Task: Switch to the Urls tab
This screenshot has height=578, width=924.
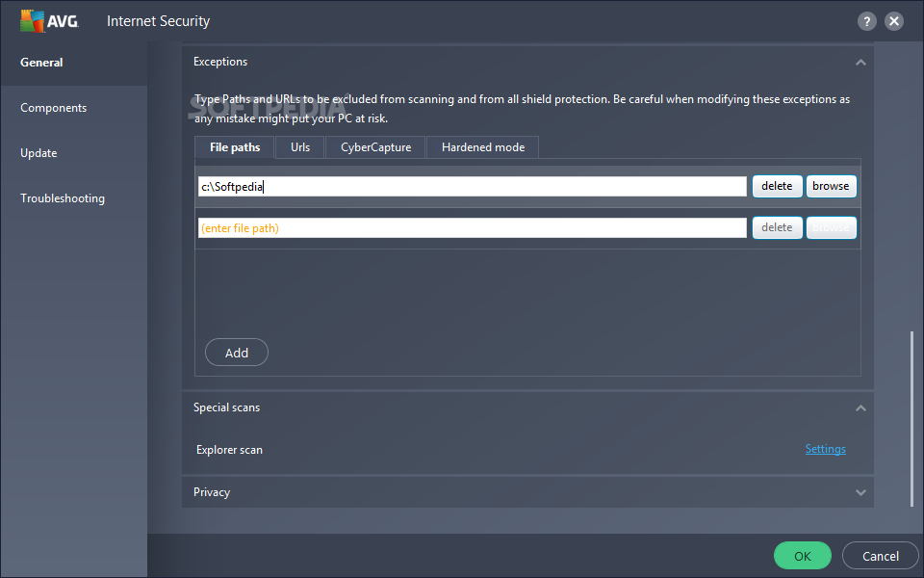Action: pos(300,147)
